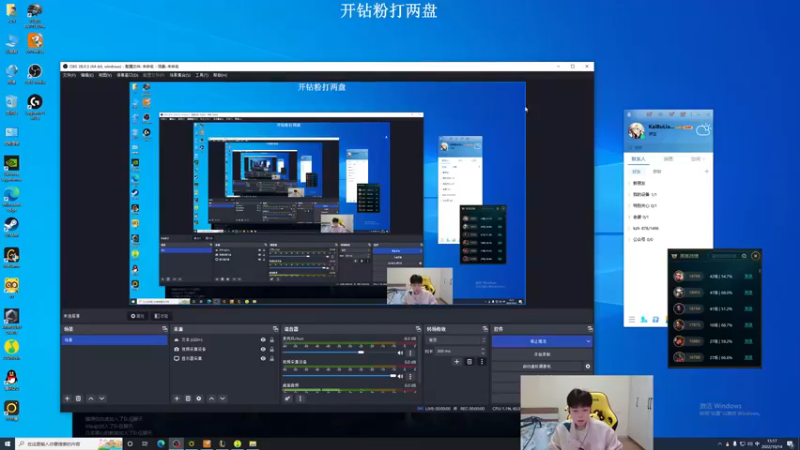
Task: Open QQ main menu hamburger icon
Action: [x=632, y=320]
